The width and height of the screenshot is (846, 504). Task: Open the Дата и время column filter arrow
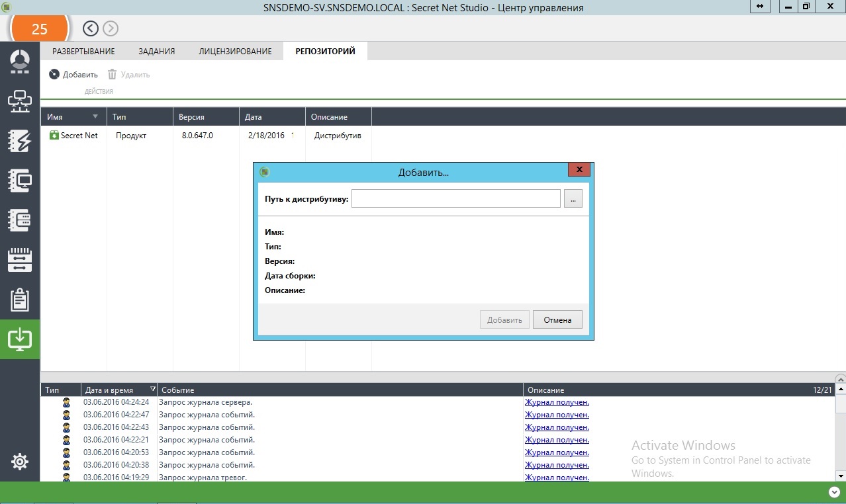[153, 390]
